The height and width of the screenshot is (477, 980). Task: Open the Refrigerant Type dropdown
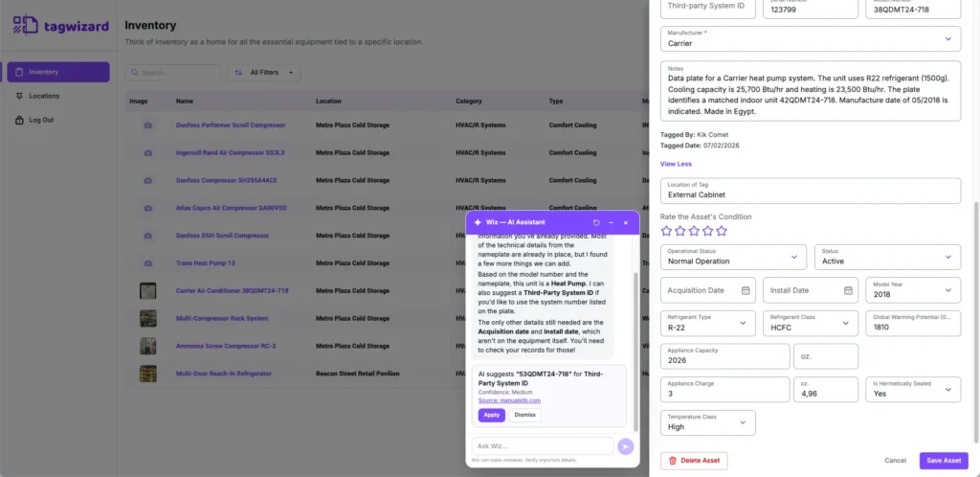tap(708, 323)
